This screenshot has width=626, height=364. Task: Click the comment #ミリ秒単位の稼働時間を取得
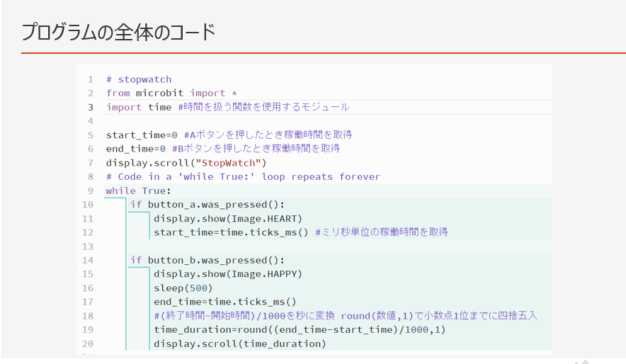coord(382,232)
